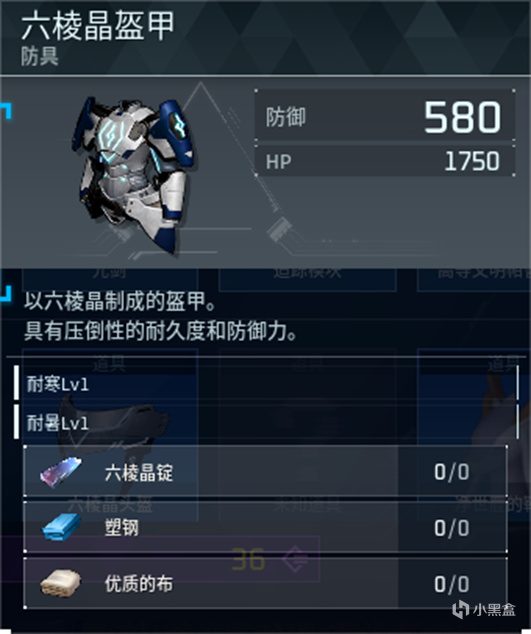531x634 pixels.
Task: Click the cyan bracket icon beside description
Action: click(x=6, y=293)
